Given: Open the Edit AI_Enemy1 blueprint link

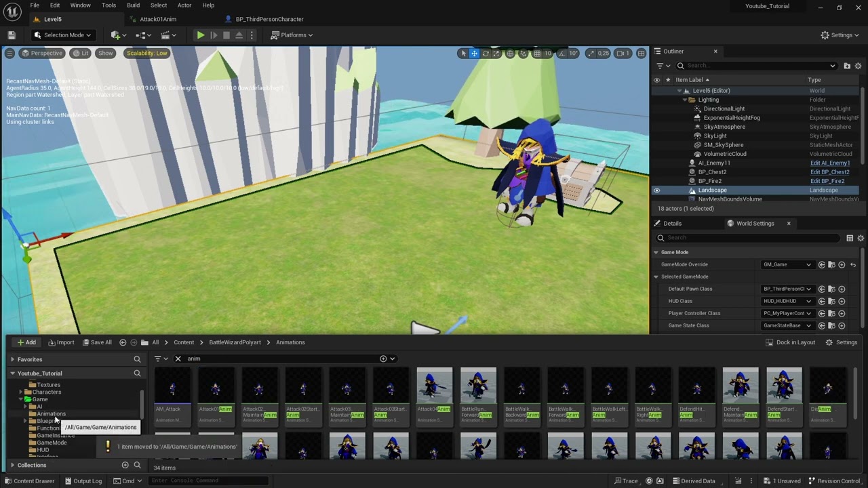Looking at the screenshot, I should coord(830,163).
